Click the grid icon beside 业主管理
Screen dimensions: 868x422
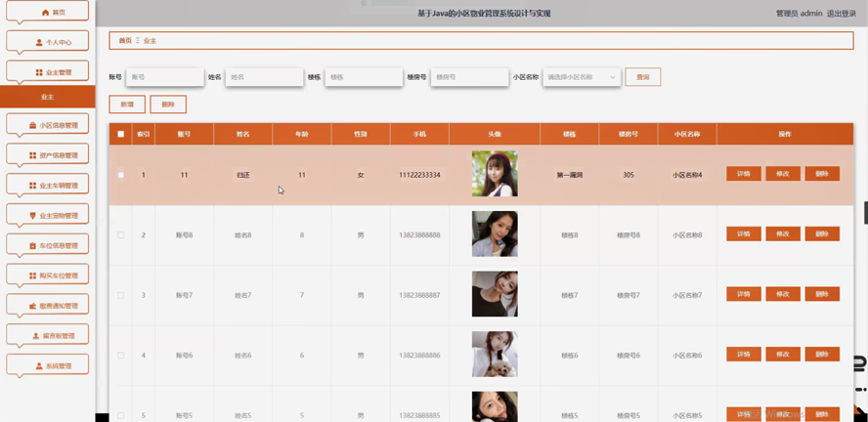[x=39, y=72]
